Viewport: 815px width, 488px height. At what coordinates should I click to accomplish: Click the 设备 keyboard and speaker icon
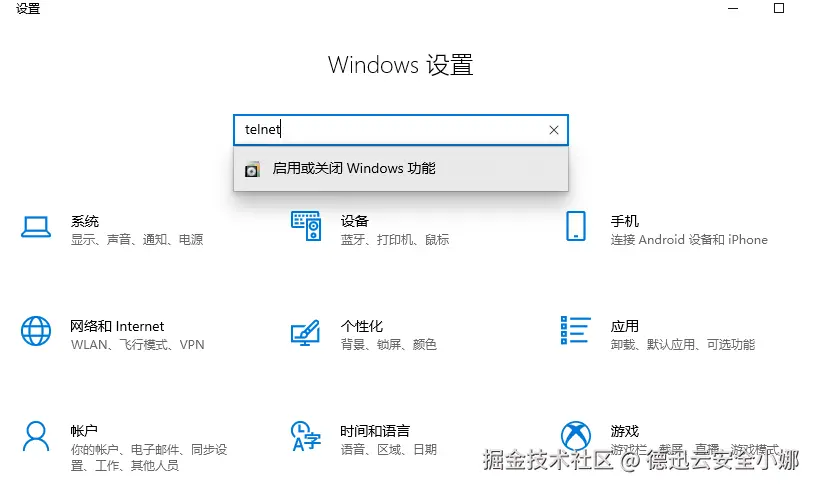point(306,226)
